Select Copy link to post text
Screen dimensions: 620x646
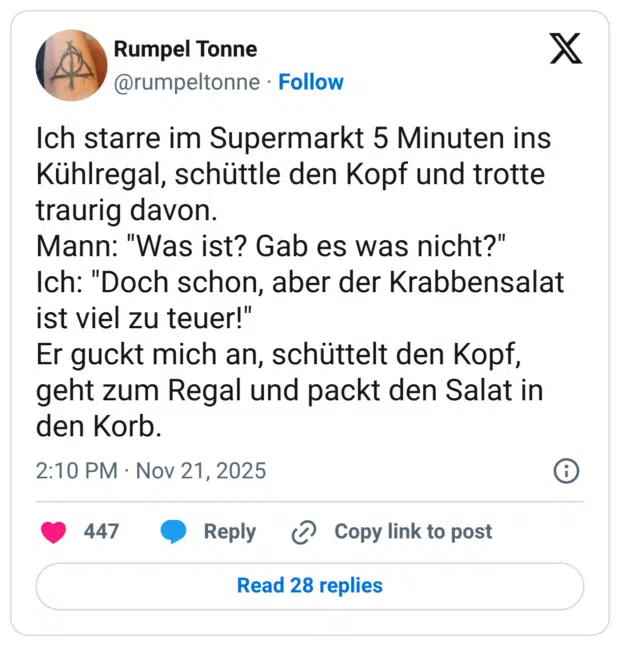[x=413, y=532]
